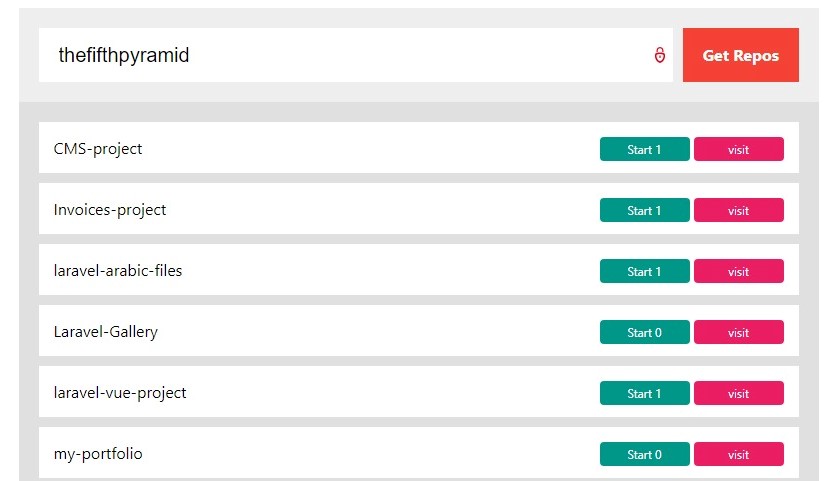Image resolution: width=836 pixels, height=481 pixels.
Task: Click the stars button for Invoices-project
Action: pos(644,210)
